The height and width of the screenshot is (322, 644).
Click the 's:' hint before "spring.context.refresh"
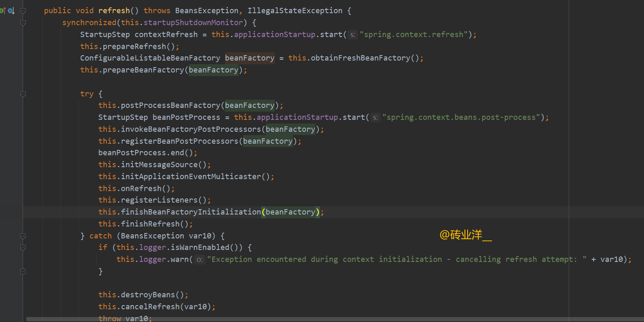352,35
